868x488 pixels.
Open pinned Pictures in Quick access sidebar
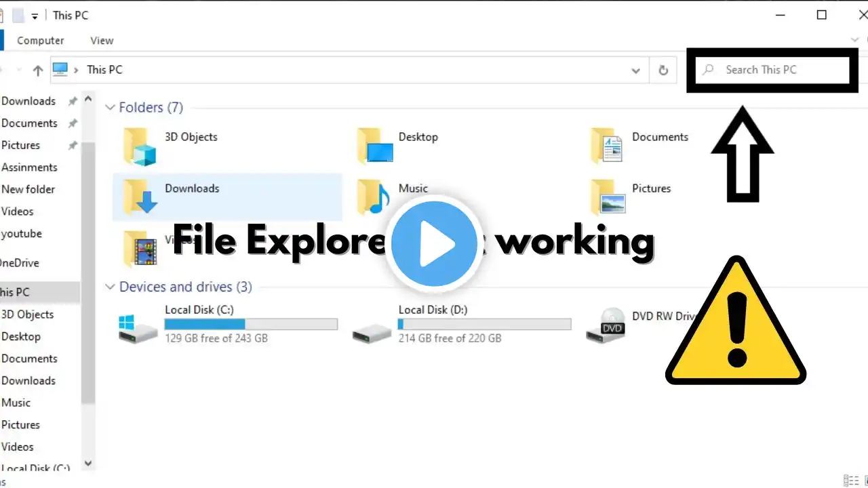tap(20, 145)
